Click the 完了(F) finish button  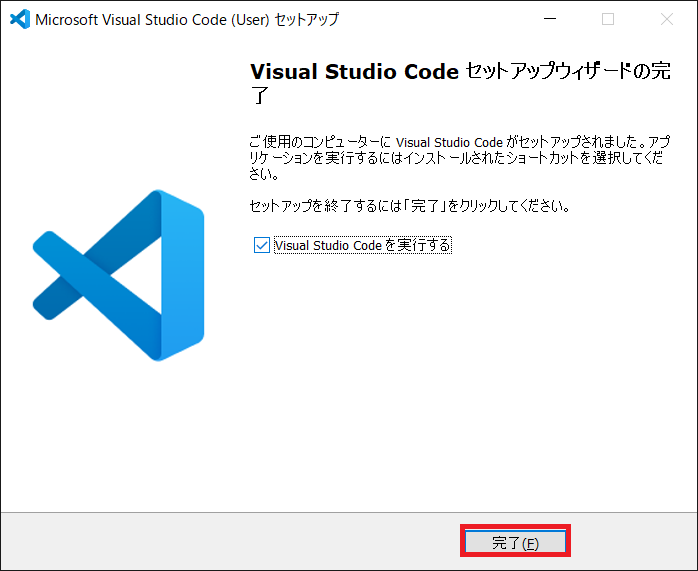coord(515,541)
